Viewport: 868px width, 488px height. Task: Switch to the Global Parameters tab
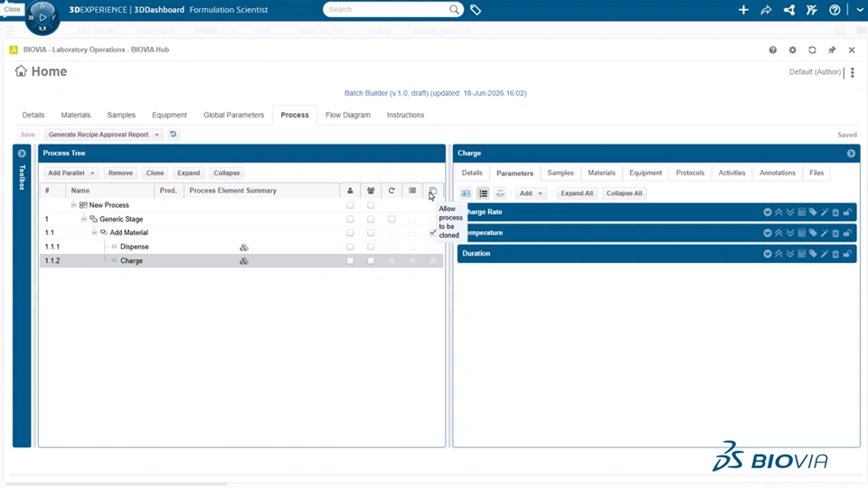[x=233, y=115]
